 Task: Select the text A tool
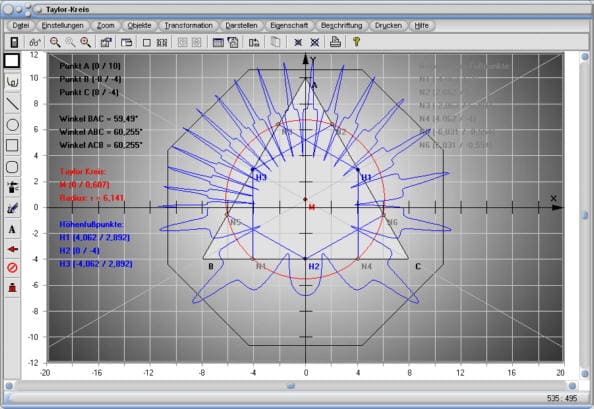click(12, 229)
